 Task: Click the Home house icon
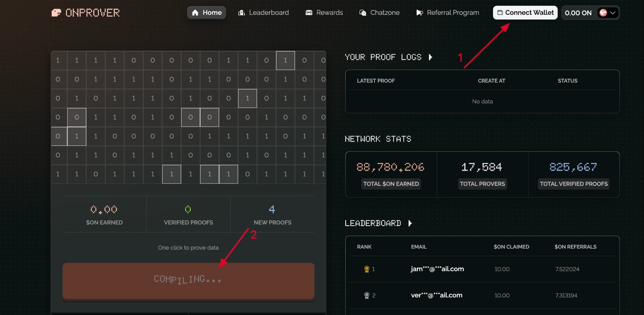click(x=195, y=13)
